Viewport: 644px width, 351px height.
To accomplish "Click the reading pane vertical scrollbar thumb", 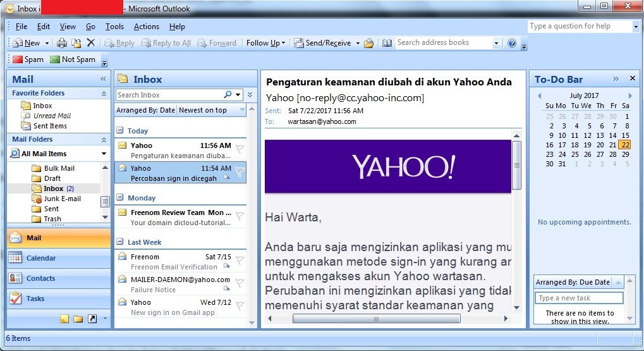I will coord(517,165).
